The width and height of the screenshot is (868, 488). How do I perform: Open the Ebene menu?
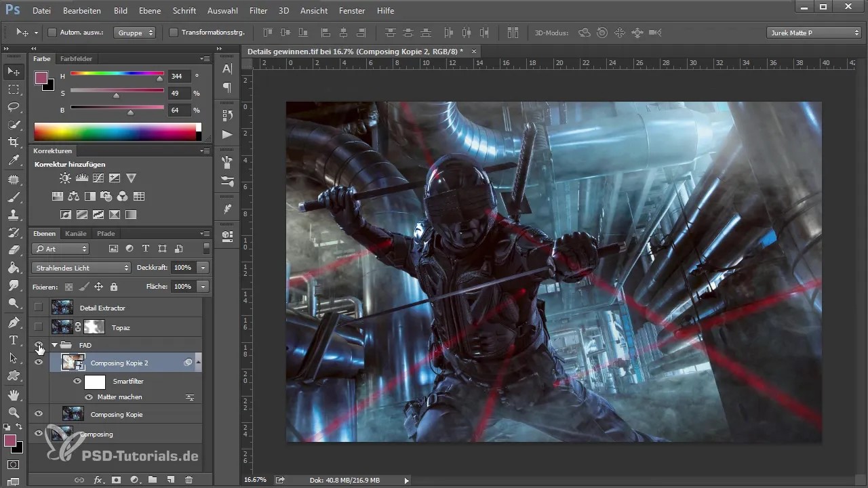[150, 11]
